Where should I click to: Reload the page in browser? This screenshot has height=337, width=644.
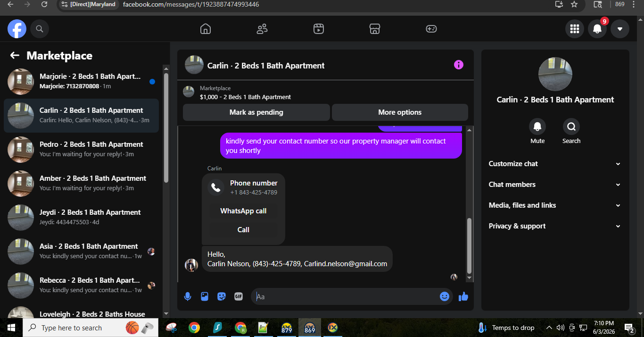[x=44, y=4]
